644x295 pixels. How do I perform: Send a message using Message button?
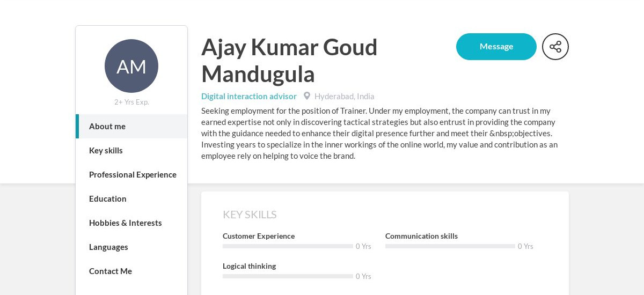tap(496, 47)
